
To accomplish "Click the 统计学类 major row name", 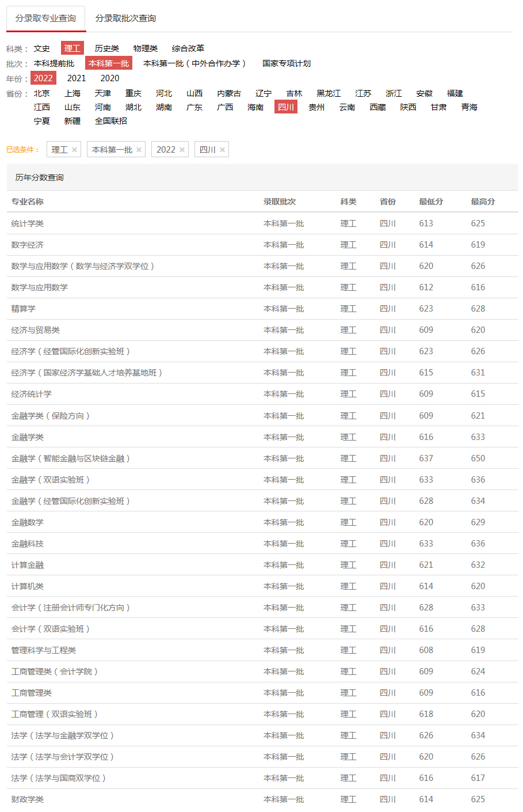I will [x=28, y=223].
